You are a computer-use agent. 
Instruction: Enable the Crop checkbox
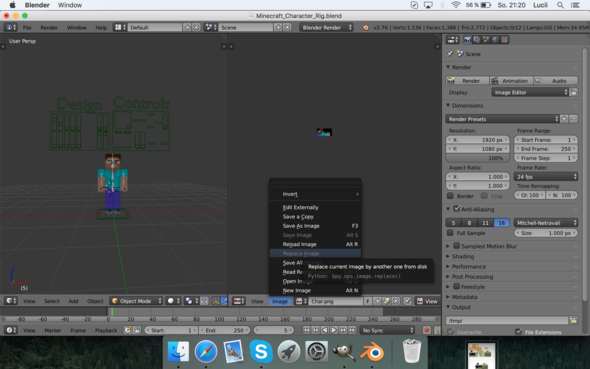pos(484,196)
